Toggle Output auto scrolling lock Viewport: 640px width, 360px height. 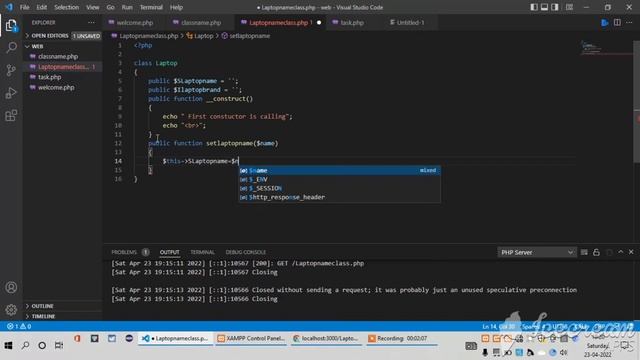(596, 252)
